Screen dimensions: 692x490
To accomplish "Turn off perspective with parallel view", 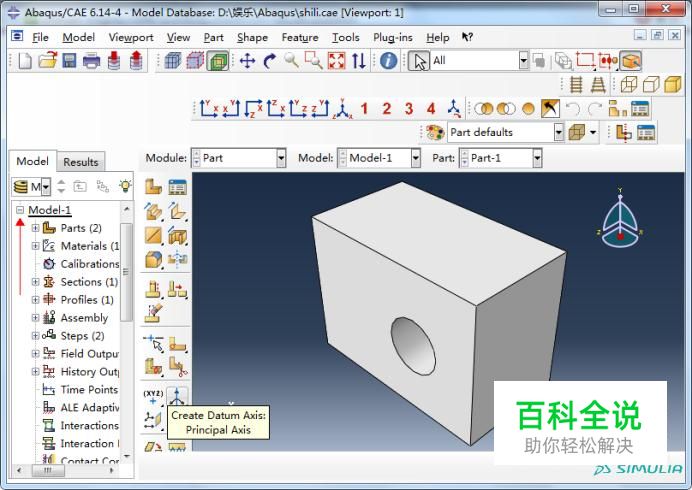I will click(576, 84).
